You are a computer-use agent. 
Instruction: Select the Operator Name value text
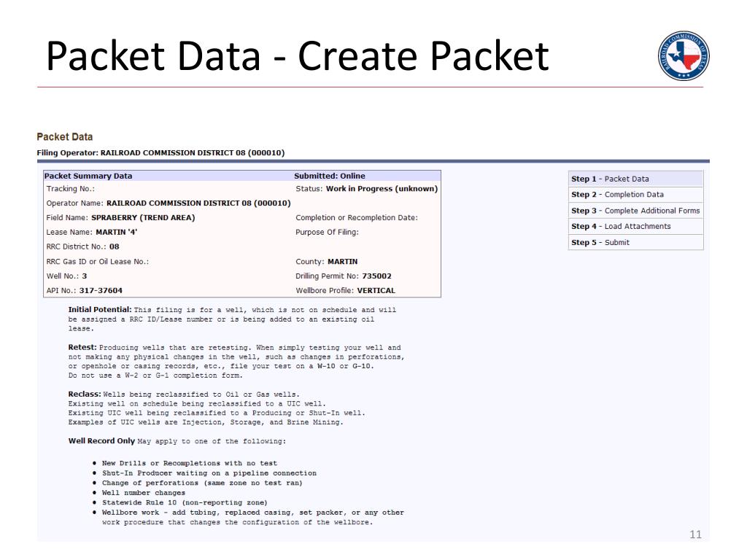coord(198,203)
